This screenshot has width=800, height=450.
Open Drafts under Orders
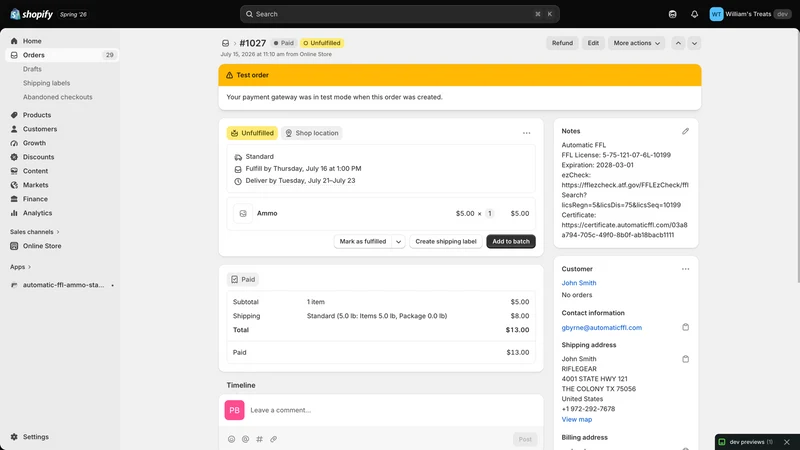(32, 69)
